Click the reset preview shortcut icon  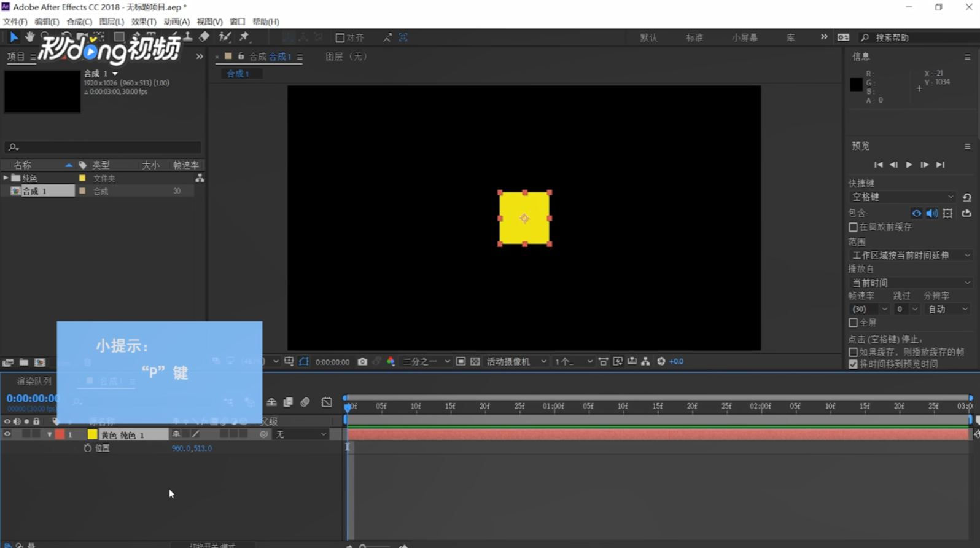pyautogui.click(x=966, y=197)
